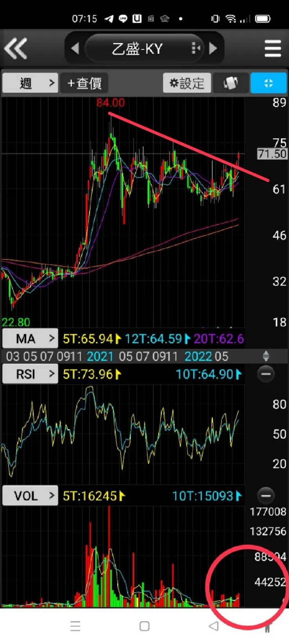Image resolution: width=289 pixels, height=644 pixels.
Task: Expand the VOL 10T:15093 setting arrow
Action: pos(239,496)
